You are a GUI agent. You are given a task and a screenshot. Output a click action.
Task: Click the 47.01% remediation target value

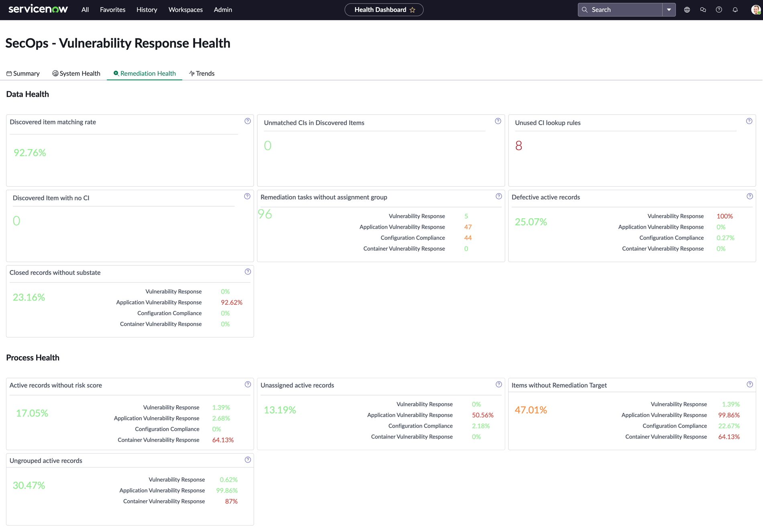click(531, 410)
